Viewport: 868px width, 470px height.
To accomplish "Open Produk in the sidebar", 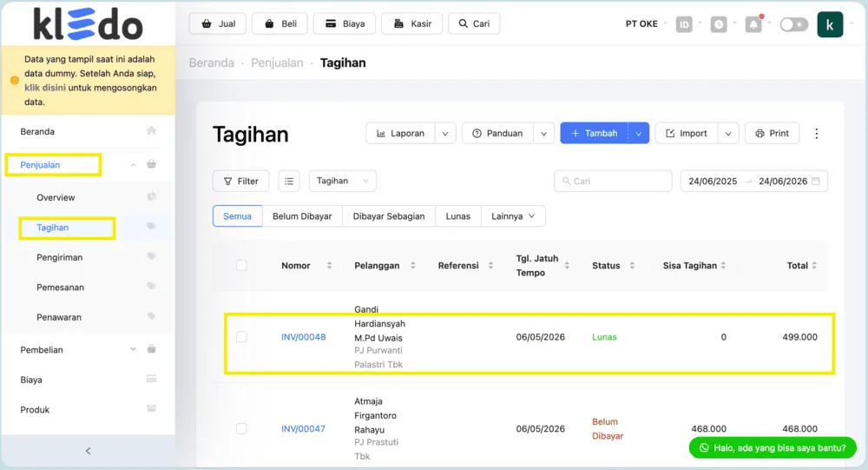I will (x=35, y=409).
